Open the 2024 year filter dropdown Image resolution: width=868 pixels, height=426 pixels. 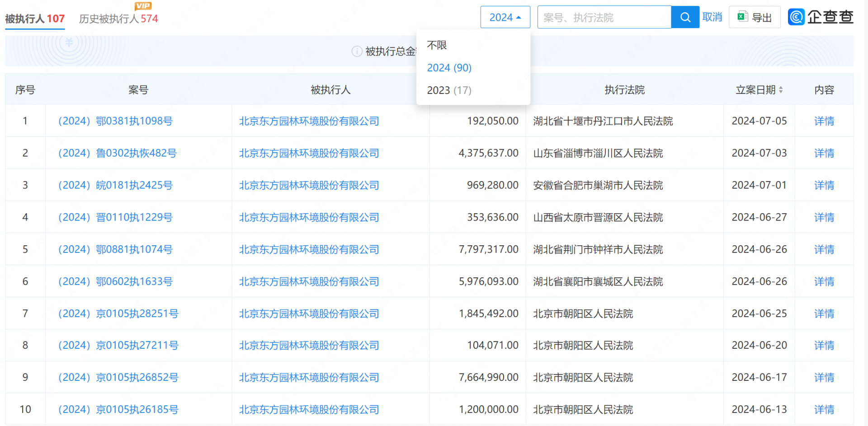tap(505, 17)
